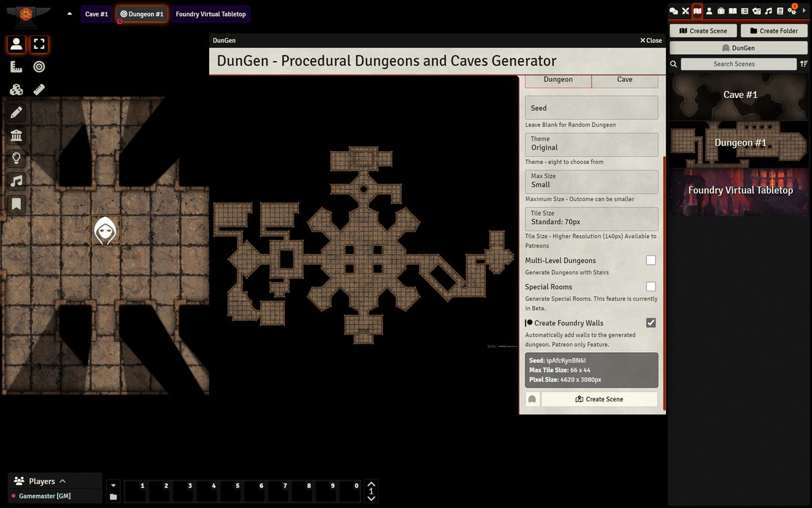Click the sidebar Create Scene button
Screen dimensions: 812x508
pyautogui.click(x=702, y=31)
